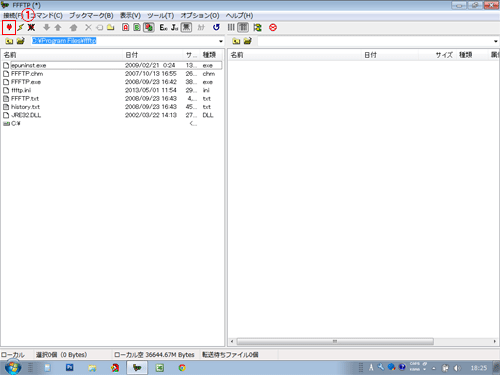500x375 pixels.
Task: Select the FFFTP.chm file
Action: click(x=112, y=74)
